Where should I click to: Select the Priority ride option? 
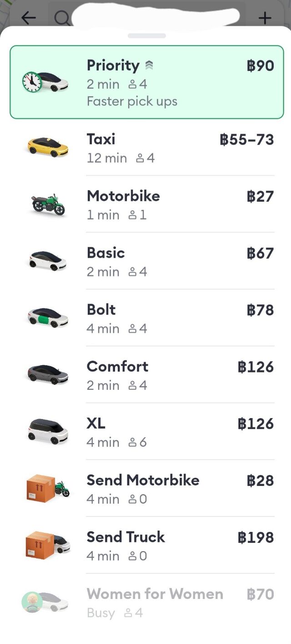point(146,82)
